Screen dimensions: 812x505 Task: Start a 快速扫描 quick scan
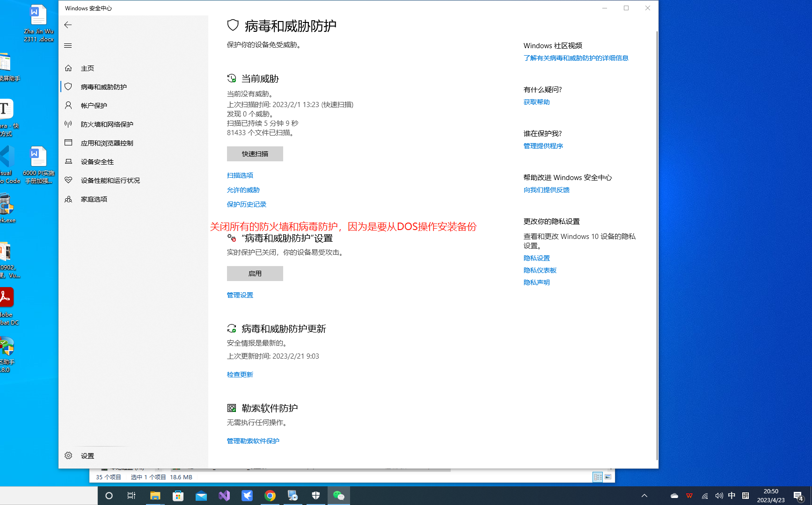(255, 154)
